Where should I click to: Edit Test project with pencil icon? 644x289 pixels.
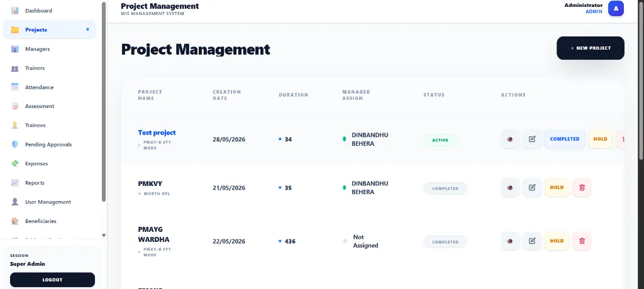pyautogui.click(x=532, y=139)
